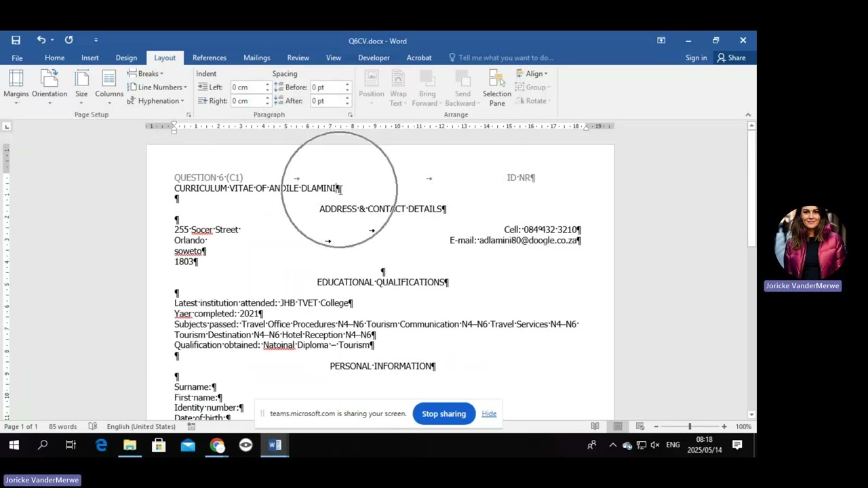The width and height of the screenshot is (868, 488).
Task: Click the Send Backward button
Action: pos(462,88)
